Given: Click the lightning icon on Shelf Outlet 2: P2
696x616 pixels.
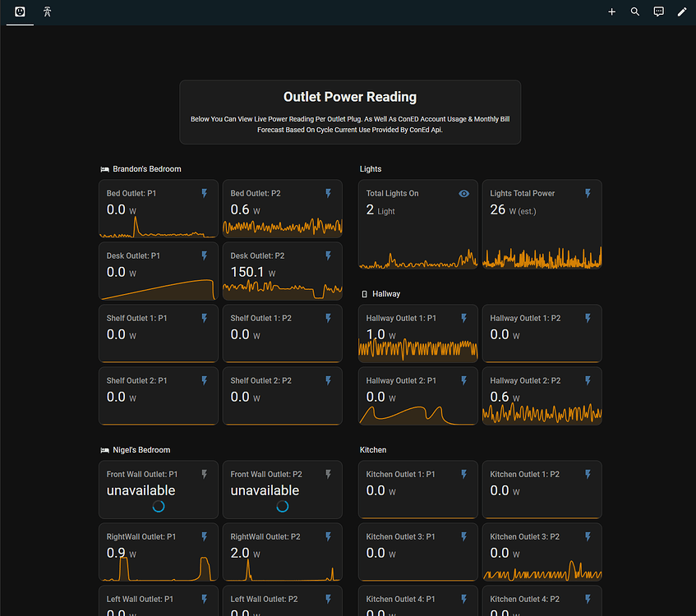Looking at the screenshot, I should click(x=329, y=381).
